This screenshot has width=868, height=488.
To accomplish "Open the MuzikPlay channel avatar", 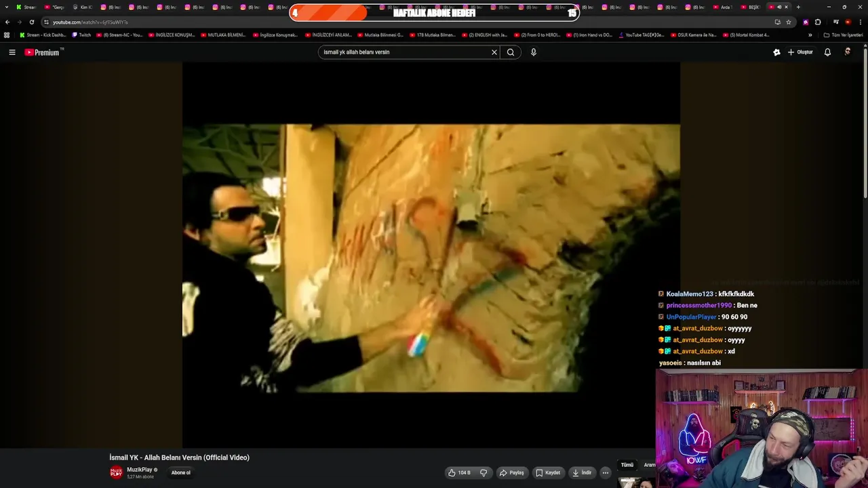I will pyautogui.click(x=116, y=472).
